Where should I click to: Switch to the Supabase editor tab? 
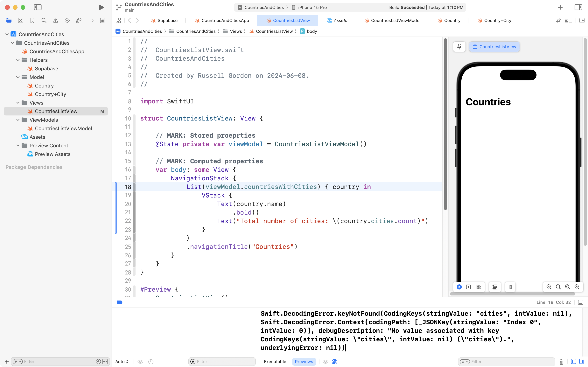(167, 20)
